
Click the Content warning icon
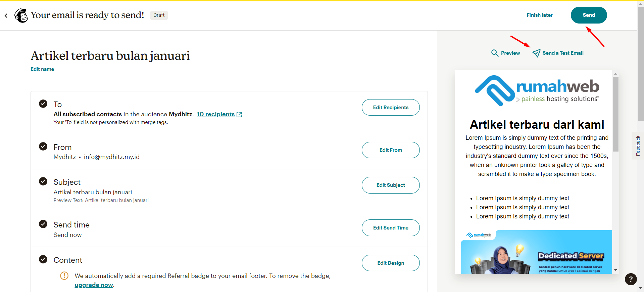pos(64,276)
